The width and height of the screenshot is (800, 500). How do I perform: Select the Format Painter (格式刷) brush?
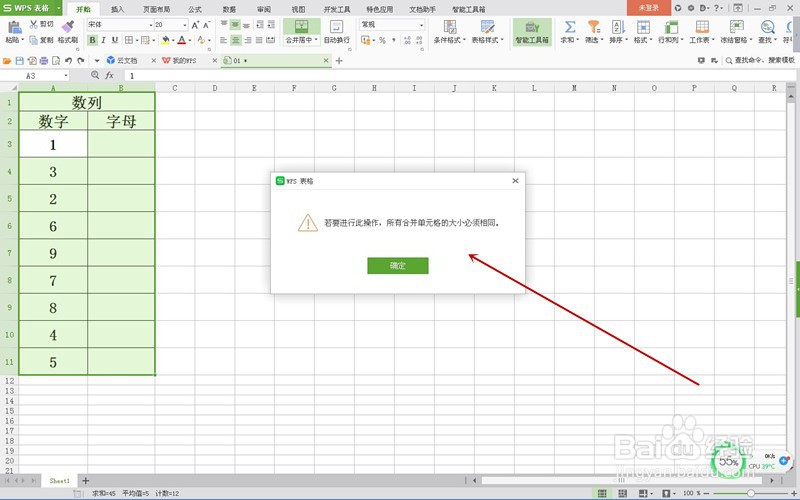tap(67, 27)
